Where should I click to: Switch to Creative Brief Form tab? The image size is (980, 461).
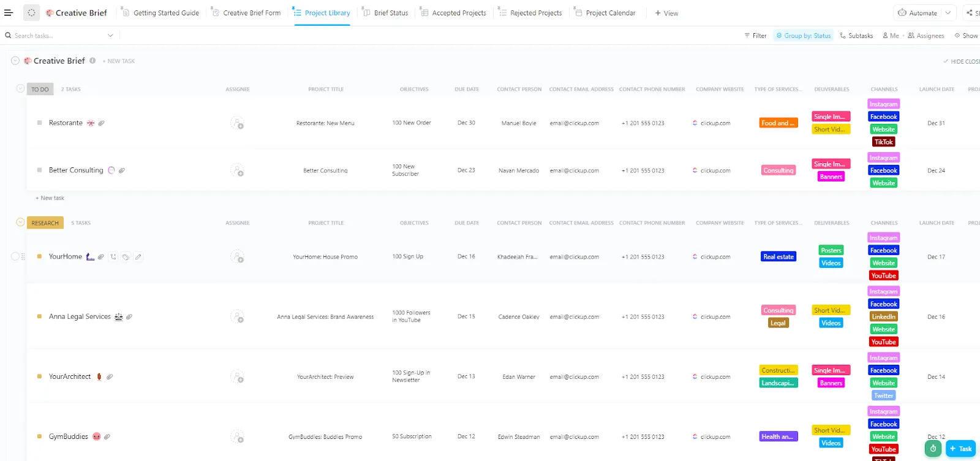[246, 13]
